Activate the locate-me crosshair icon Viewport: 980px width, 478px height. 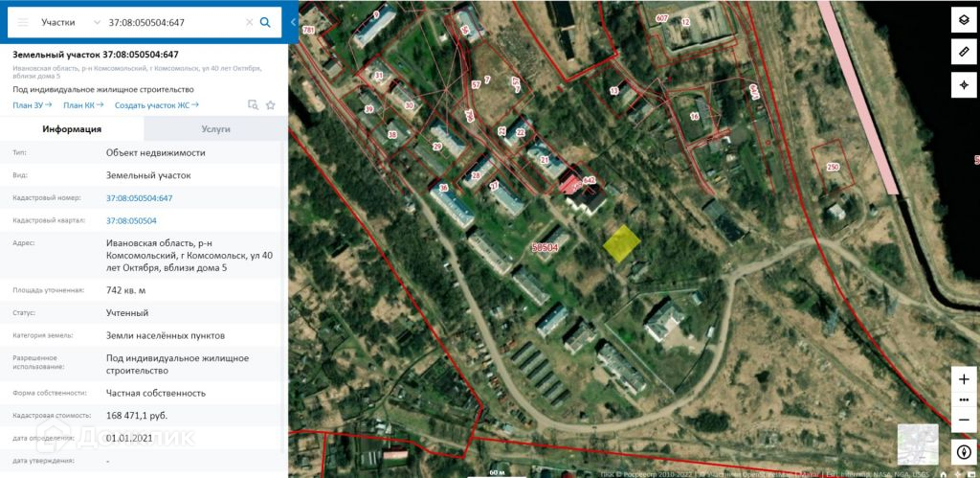tap(963, 85)
